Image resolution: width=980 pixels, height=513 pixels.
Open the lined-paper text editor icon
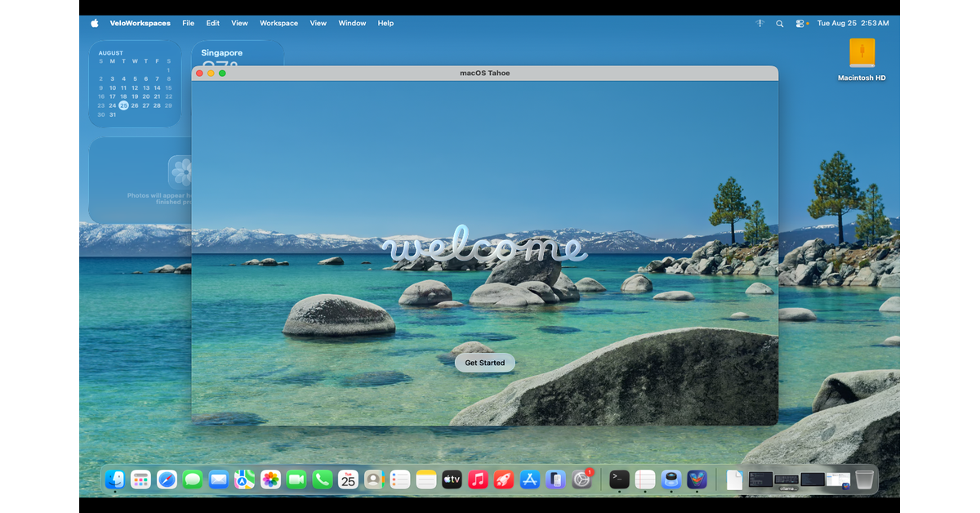645,480
